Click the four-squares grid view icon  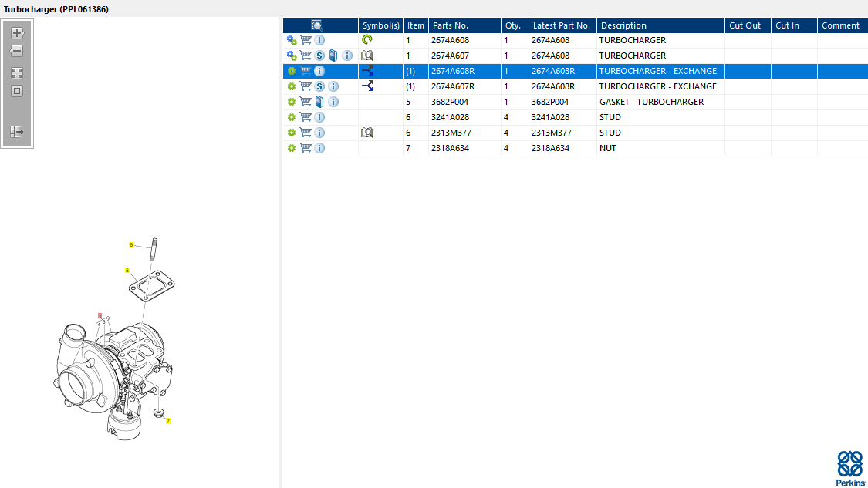click(17, 73)
